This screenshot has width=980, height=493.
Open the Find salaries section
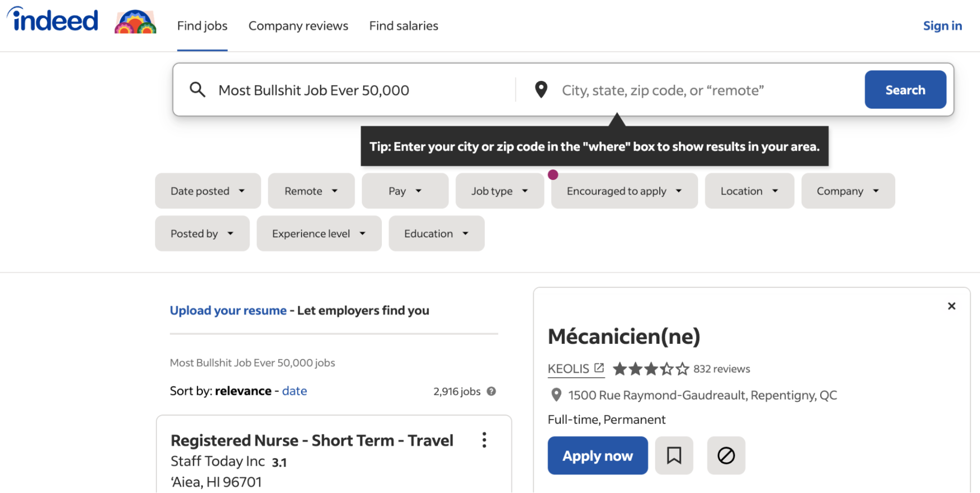tap(403, 26)
